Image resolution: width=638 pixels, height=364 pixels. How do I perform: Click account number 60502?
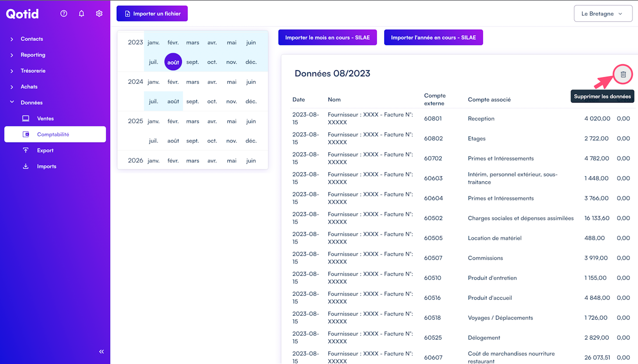point(433,218)
